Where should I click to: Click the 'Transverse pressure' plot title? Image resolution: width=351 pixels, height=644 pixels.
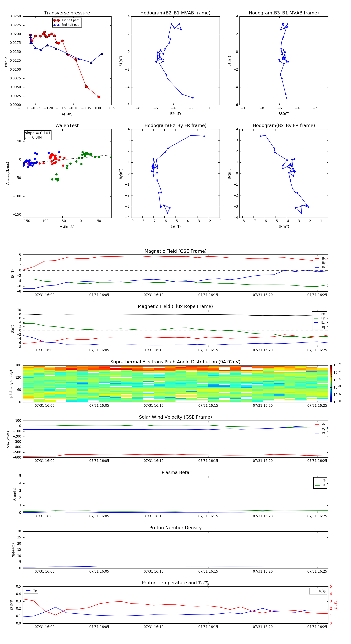[x=67, y=13]
